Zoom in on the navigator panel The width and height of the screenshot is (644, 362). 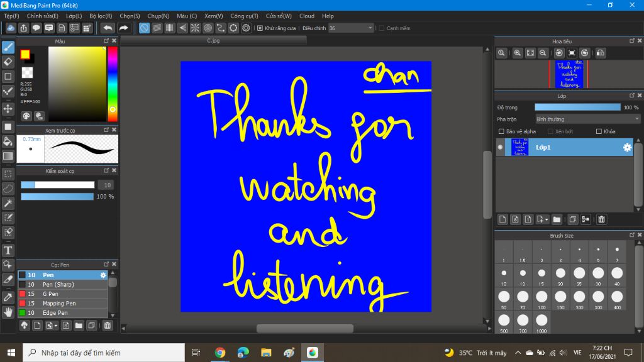518,53
